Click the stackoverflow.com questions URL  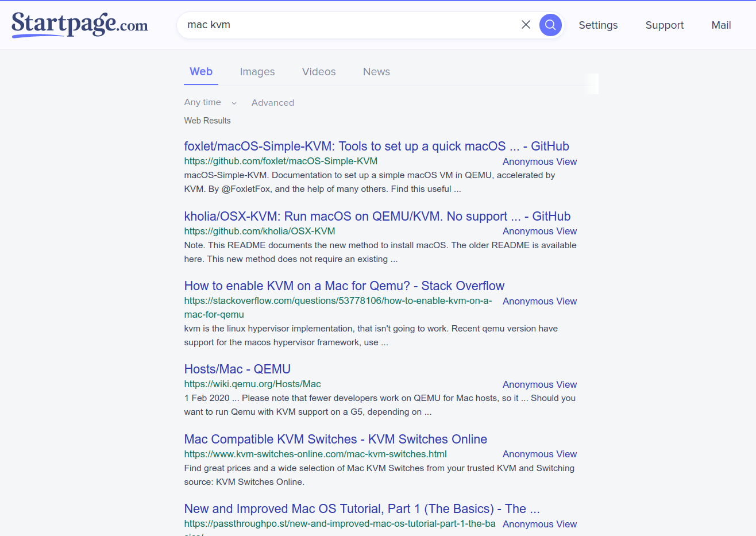(338, 307)
